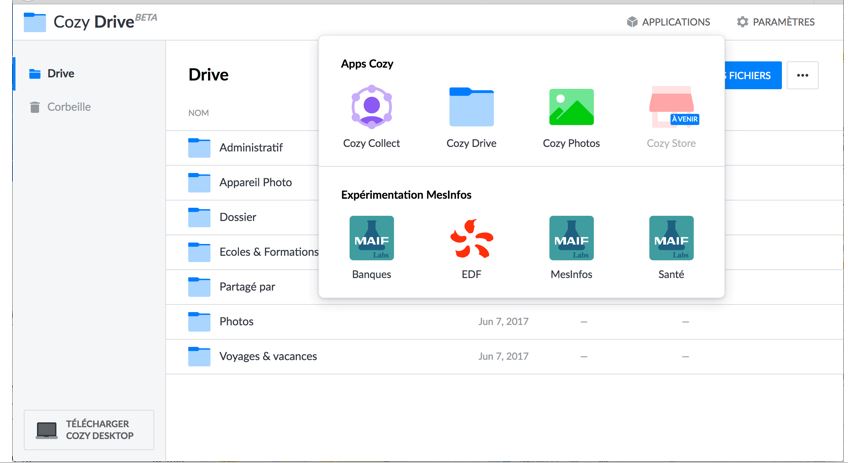Screen dimensions: 848x463
Task: Click the Voyages & vacances folder icon
Action: tap(199, 356)
